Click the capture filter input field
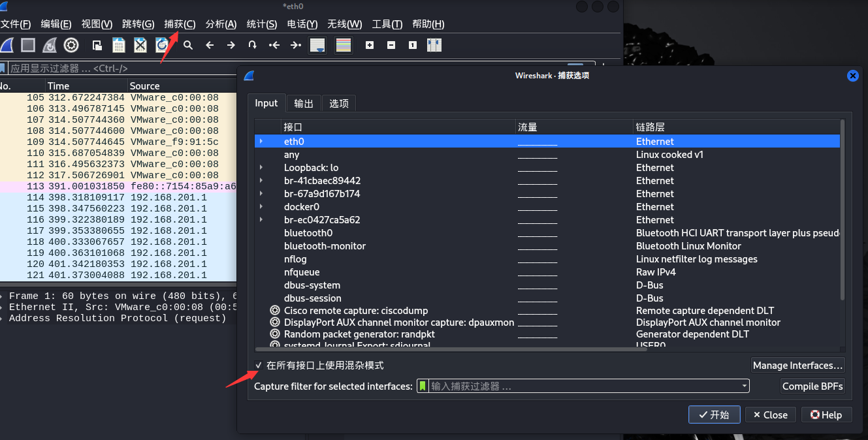Image resolution: width=868 pixels, height=440 pixels. click(x=581, y=386)
